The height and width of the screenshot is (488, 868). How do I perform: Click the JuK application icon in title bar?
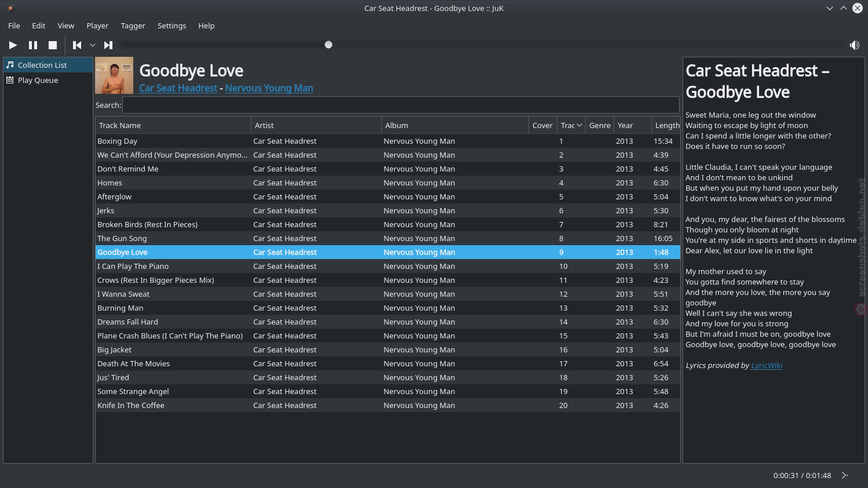10,8
